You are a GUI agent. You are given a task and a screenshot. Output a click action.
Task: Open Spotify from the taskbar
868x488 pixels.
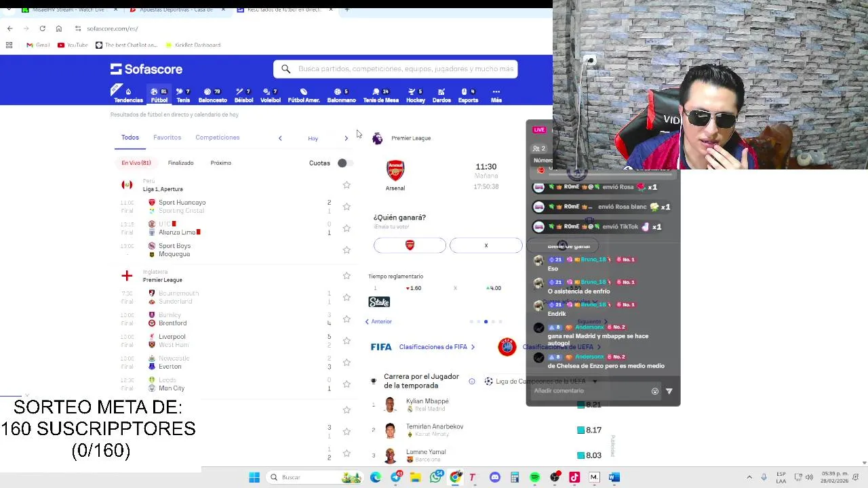pyautogui.click(x=534, y=477)
